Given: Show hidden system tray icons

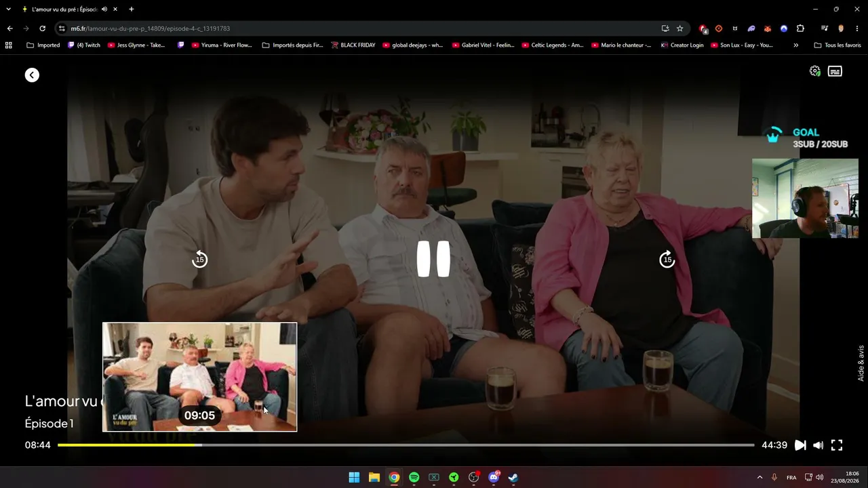Looking at the screenshot, I should [759, 477].
